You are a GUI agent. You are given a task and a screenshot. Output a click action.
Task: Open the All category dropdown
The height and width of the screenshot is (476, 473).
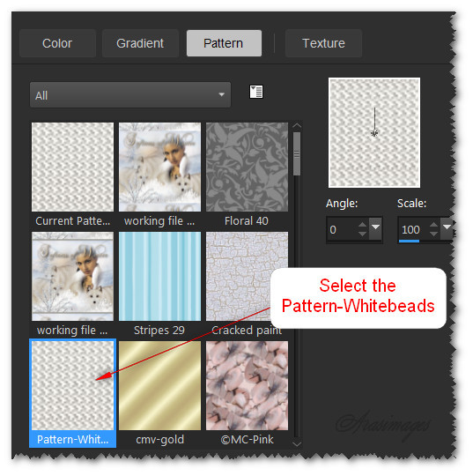[130, 94]
